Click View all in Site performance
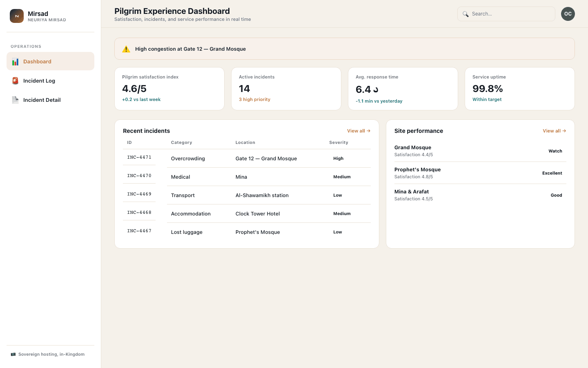 pyautogui.click(x=554, y=131)
